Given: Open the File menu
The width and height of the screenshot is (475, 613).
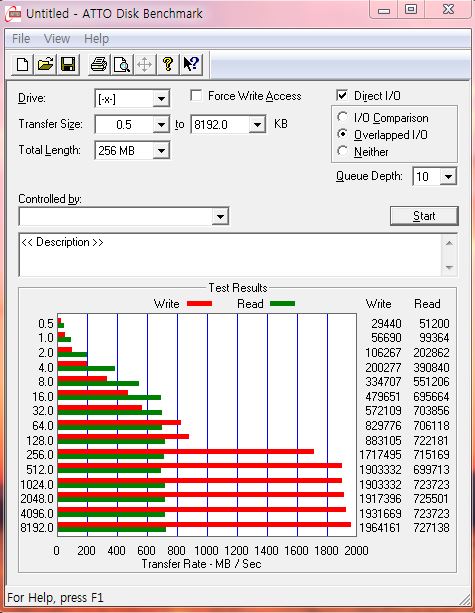Looking at the screenshot, I should click(21, 38).
